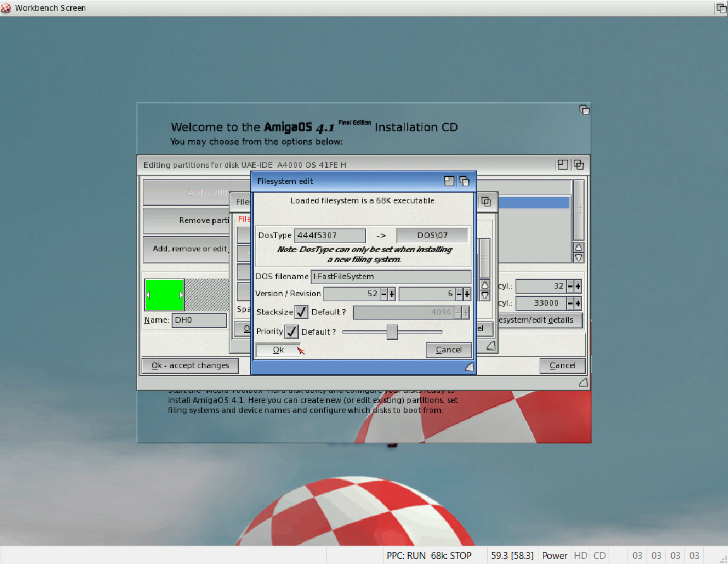Click the Editing partitions list scroll down arrow
This screenshot has width=728, height=564.
tap(578, 258)
